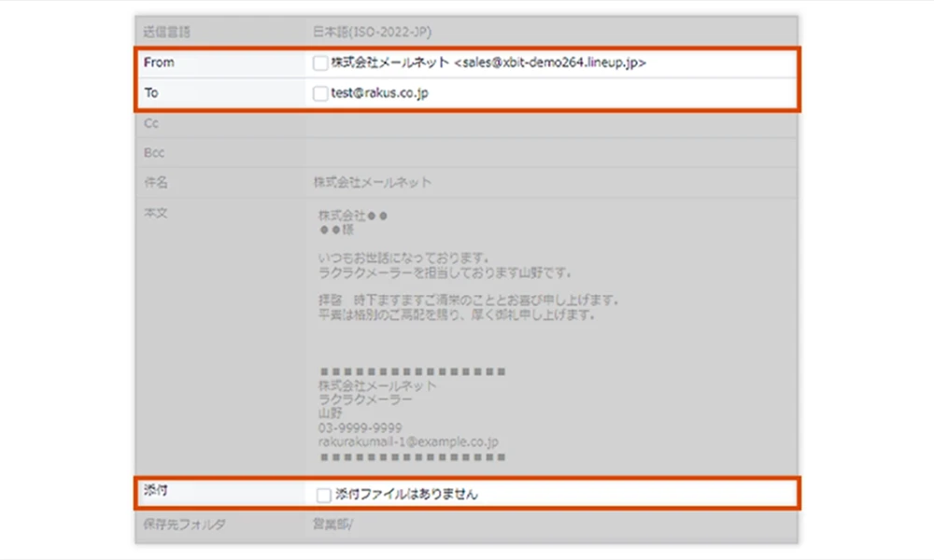Click the To field label
The image size is (934, 560).
pyautogui.click(x=150, y=92)
